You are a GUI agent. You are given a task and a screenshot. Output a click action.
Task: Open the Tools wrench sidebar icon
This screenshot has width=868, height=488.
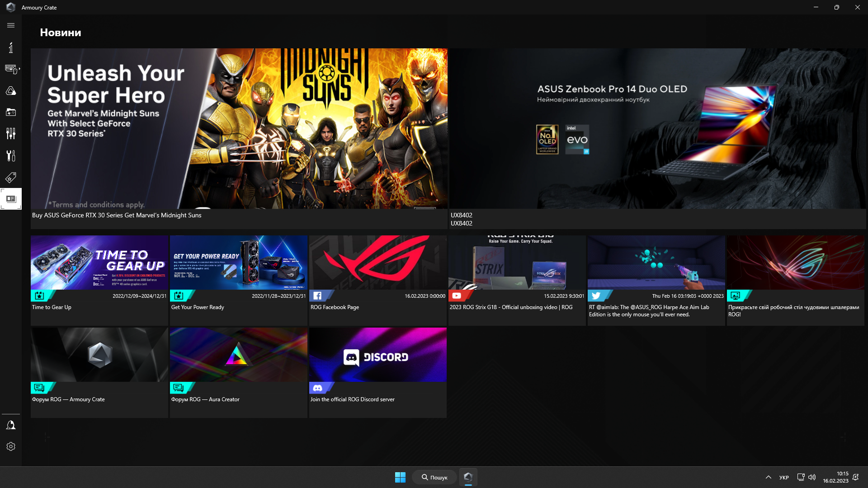(11, 155)
